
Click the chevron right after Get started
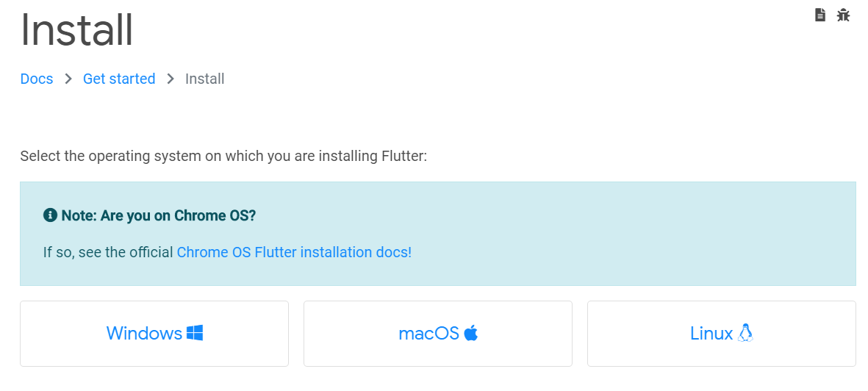(171, 79)
